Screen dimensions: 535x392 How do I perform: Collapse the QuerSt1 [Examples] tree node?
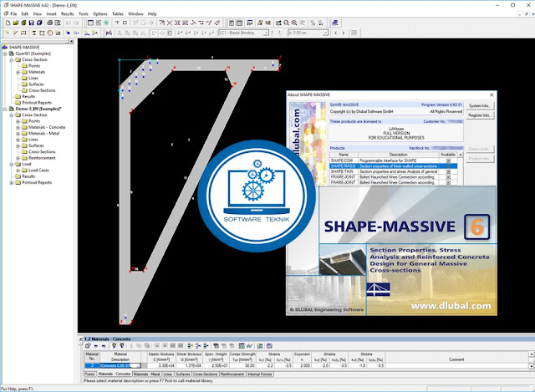pyautogui.click(x=5, y=53)
